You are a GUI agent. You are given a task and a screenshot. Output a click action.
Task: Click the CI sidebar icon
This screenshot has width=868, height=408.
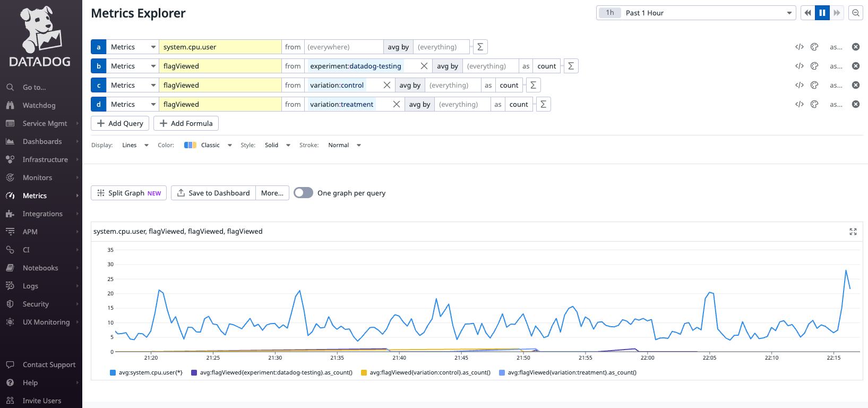[x=10, y=250]
